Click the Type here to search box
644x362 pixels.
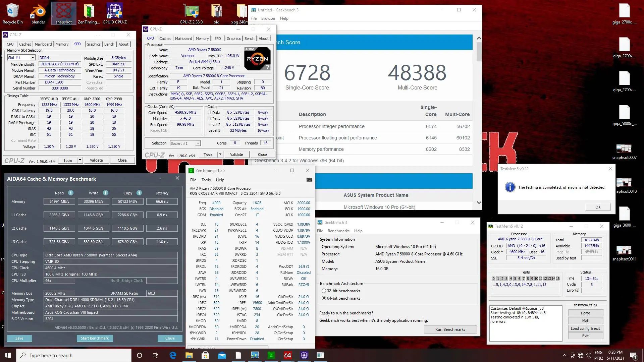74,355
